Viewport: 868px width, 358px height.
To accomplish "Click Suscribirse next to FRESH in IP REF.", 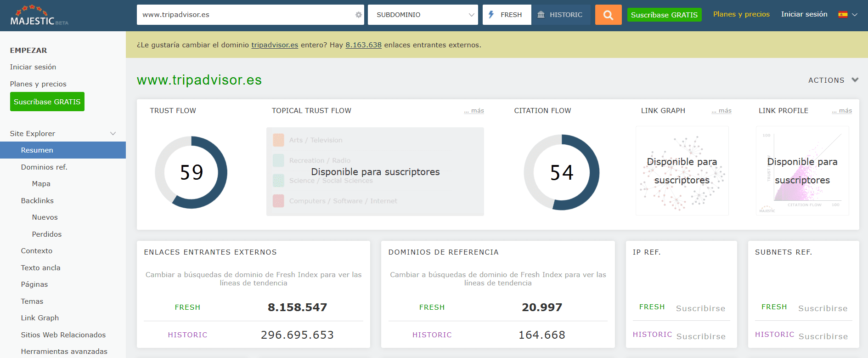I will pos(701,308).
